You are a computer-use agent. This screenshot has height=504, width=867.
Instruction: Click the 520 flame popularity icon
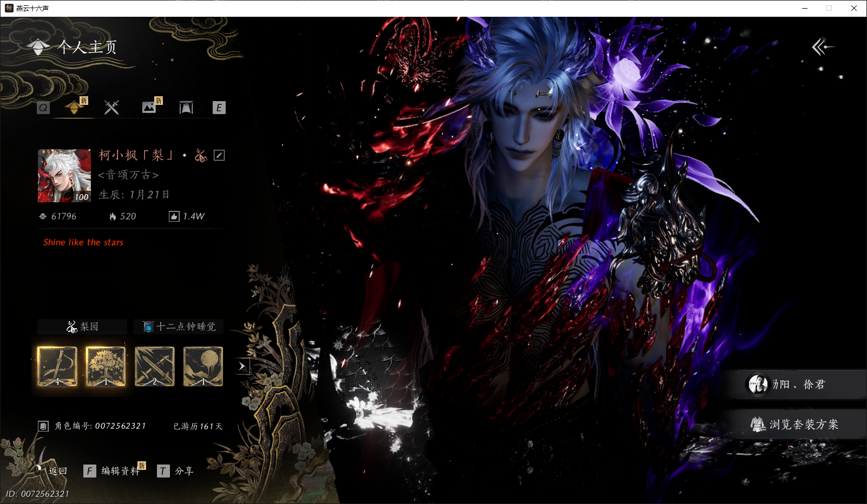pyautogui.click(x=113, y=216)
